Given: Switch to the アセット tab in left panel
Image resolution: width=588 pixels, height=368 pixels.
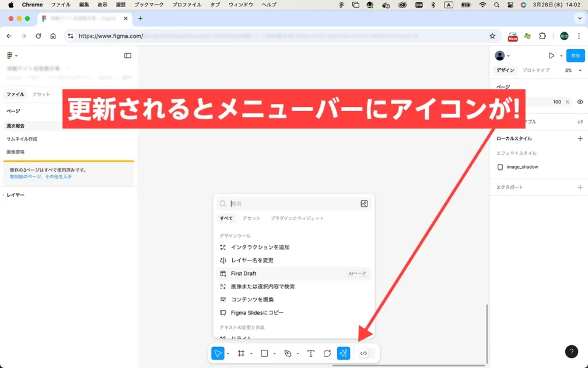Looking at the screenshot, I should pos(41,94).
